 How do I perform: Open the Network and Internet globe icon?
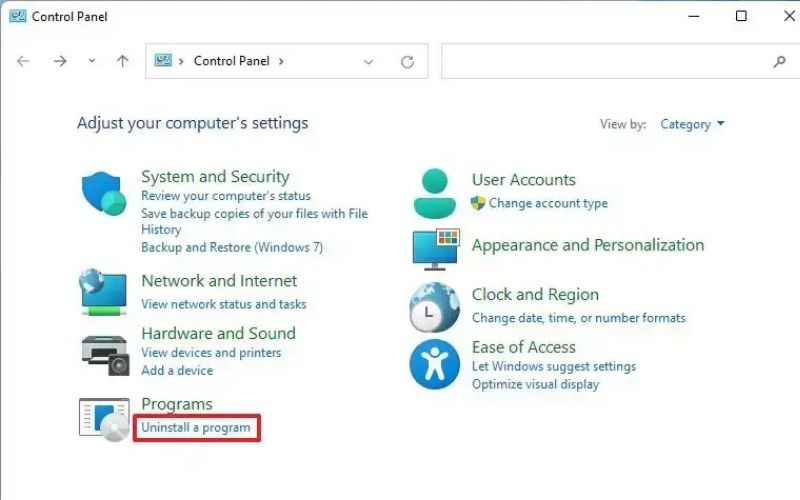click(104, 291)
